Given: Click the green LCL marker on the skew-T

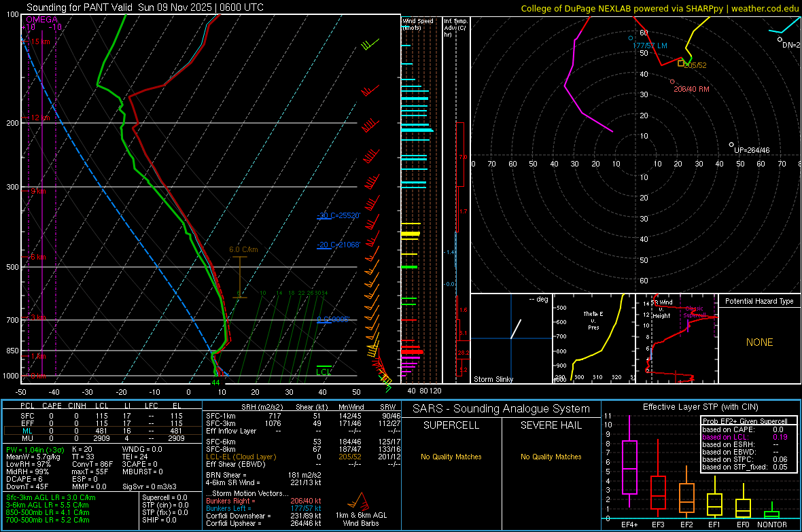Looking at the screenshot, I should click(x=324, y=371).
